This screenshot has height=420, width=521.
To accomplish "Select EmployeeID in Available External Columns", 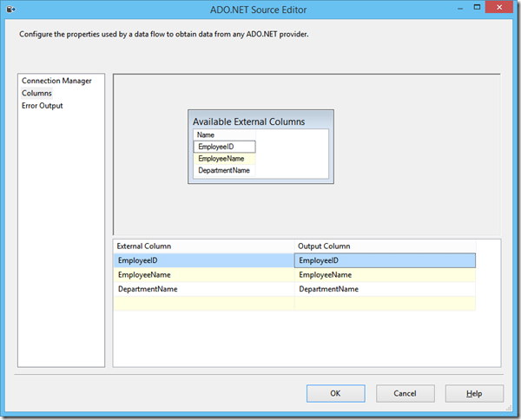I will click(224, 147).
